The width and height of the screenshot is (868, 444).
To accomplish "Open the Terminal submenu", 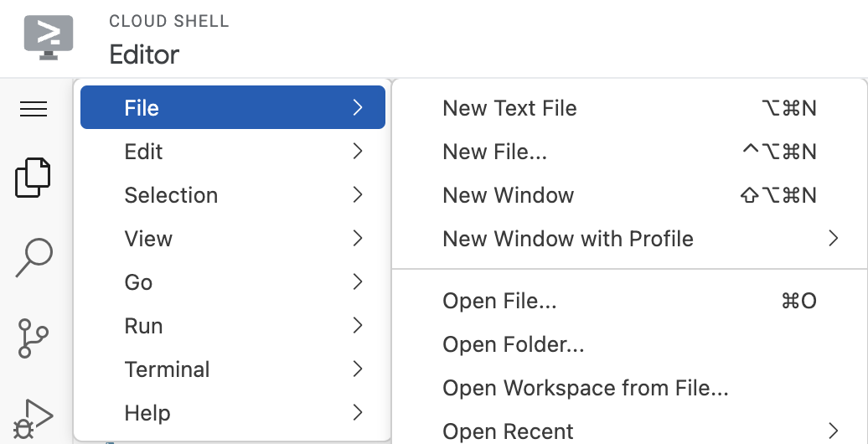I will pos(232,369).
